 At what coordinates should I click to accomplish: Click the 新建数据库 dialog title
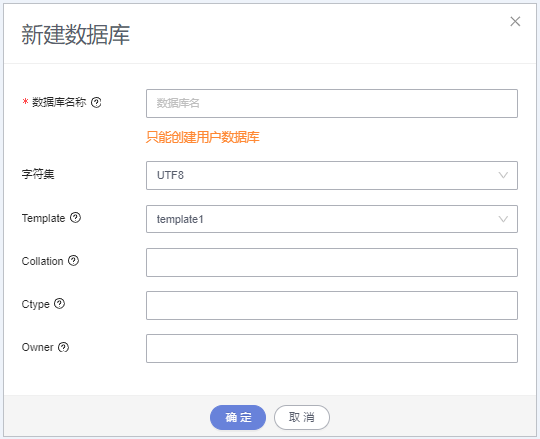click(x=76, y=35)
